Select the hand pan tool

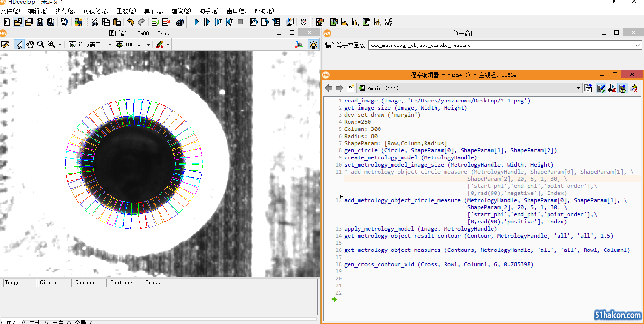[x=30, y=45]
